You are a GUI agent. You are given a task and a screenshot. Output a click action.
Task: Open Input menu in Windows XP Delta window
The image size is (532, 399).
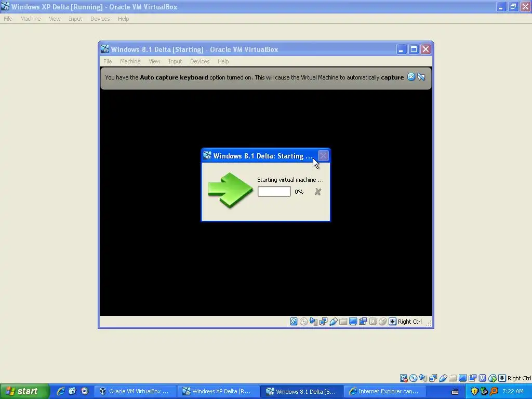[x=75, y=19]
